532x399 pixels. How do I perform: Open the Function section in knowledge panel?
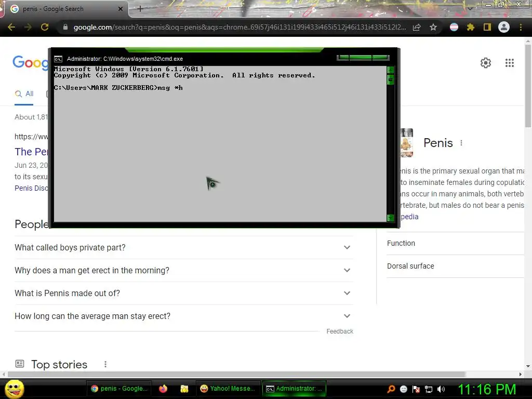click(x=456, y=243)
